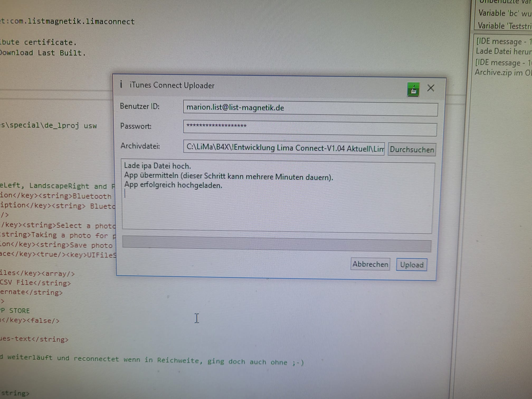Click the 'Download Last Built.' code line
This screenshot has height=399, width=532.
pos(43,53)
